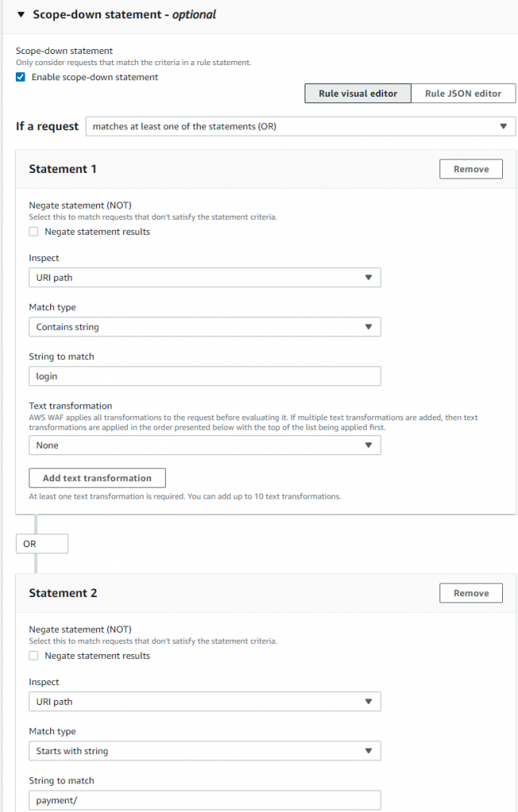Check Negate statement results in Statement 2
Image resolution: width=518 pixels, height=812 pixels.
coord(33,655)
